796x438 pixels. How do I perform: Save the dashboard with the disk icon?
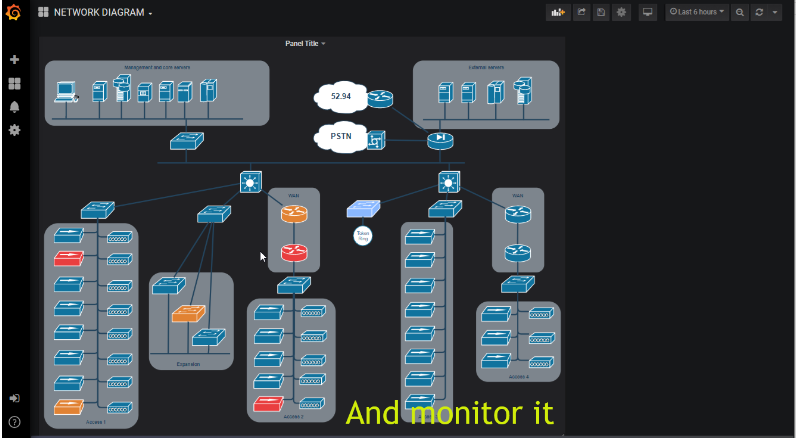coord(601,13)
